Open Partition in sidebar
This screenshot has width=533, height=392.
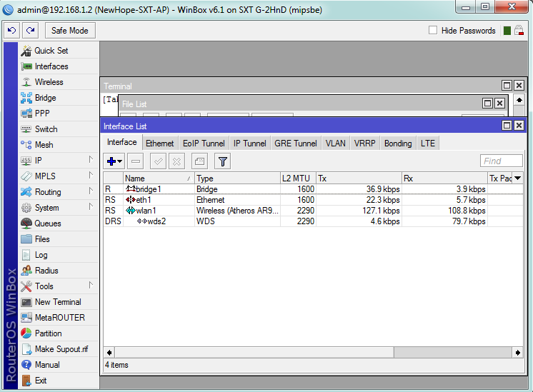coord(59,333)
